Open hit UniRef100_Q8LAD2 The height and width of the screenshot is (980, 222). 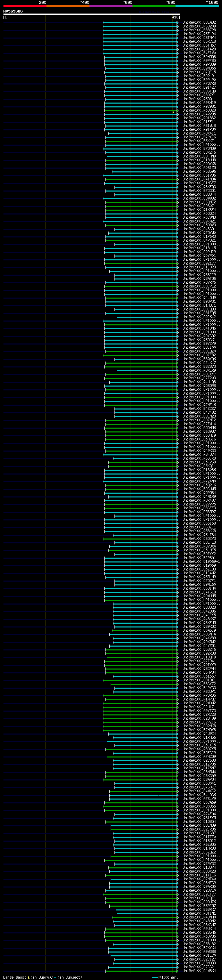199,23
